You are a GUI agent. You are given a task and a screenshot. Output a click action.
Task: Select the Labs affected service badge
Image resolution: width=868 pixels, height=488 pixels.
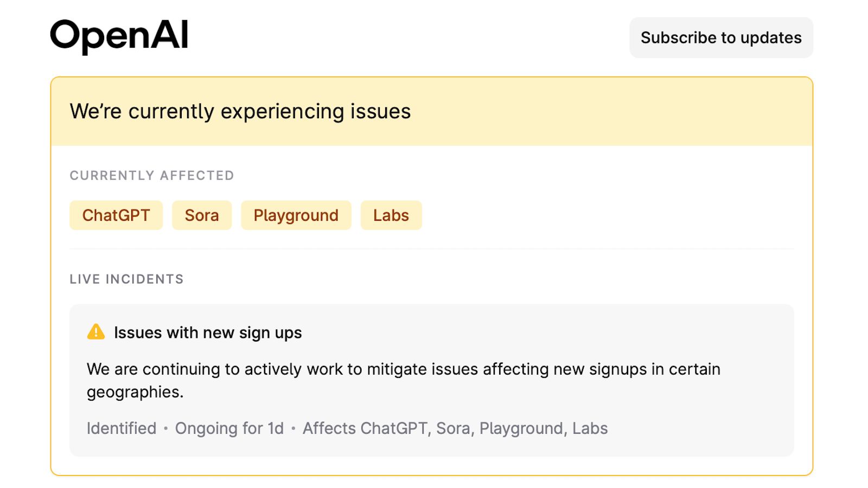(391, 215)
